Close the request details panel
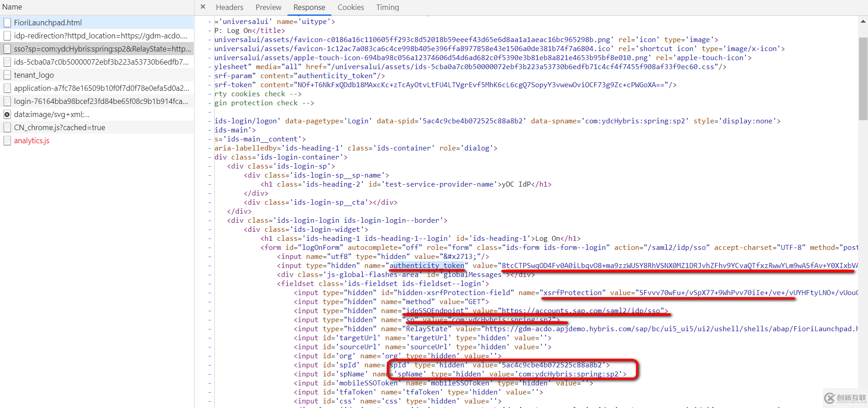868x408 pixels. [x=203, y=7]
